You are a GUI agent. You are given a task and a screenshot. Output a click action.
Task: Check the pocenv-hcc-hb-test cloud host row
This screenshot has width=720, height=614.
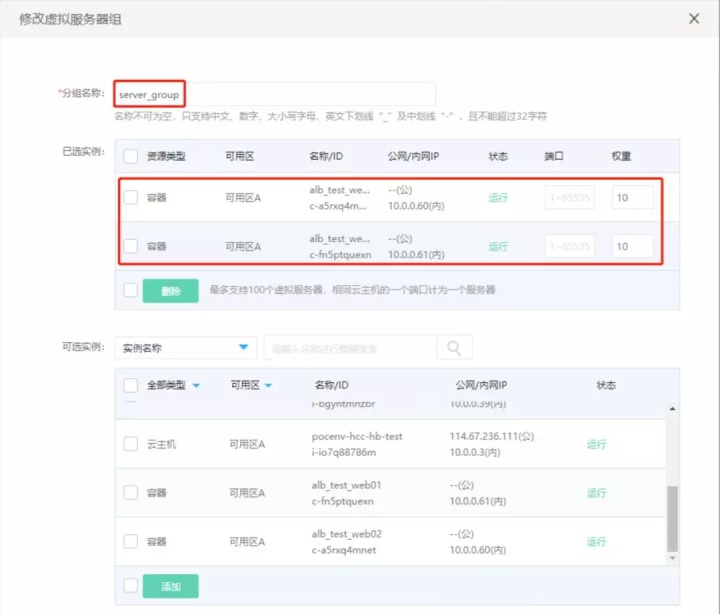[130, 444]
